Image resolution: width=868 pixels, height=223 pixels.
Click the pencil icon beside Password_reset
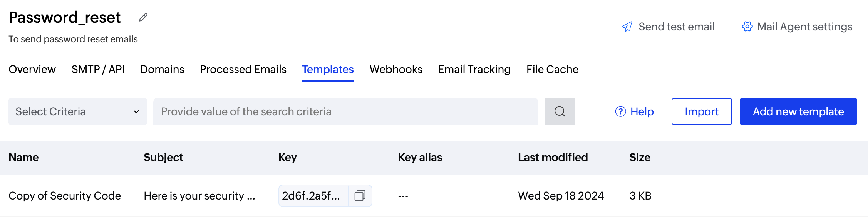pyautogui.click(x=143, y=17)
